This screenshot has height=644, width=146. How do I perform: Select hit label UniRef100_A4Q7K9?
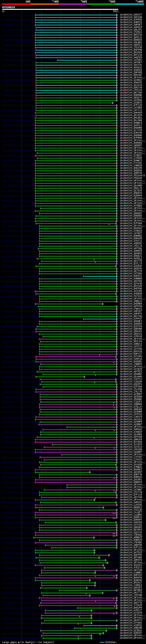pos(131,58)
